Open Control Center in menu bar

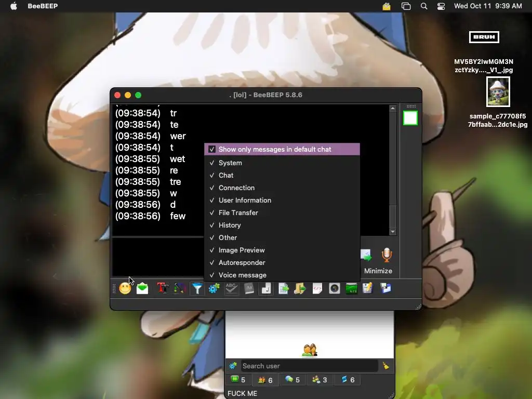441,6
